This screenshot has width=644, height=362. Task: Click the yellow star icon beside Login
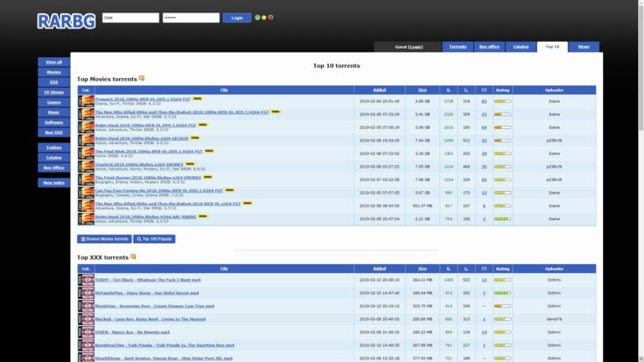(x=264, y=18)
